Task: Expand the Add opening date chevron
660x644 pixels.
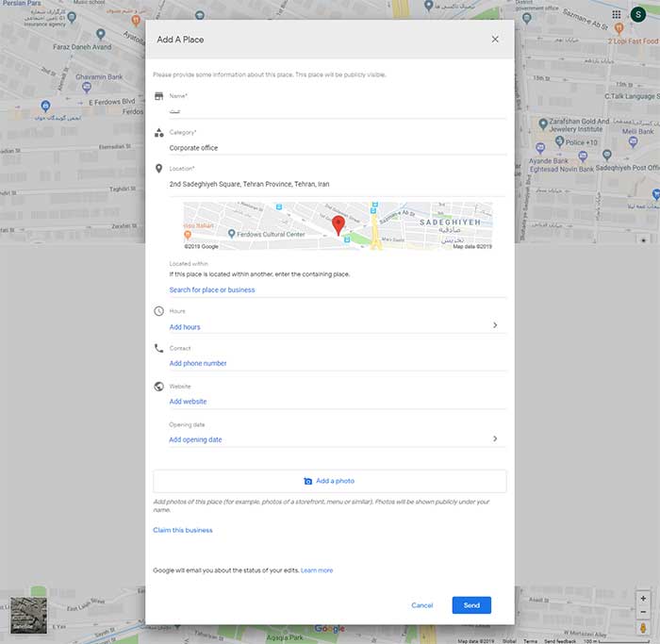Action: 495,438
